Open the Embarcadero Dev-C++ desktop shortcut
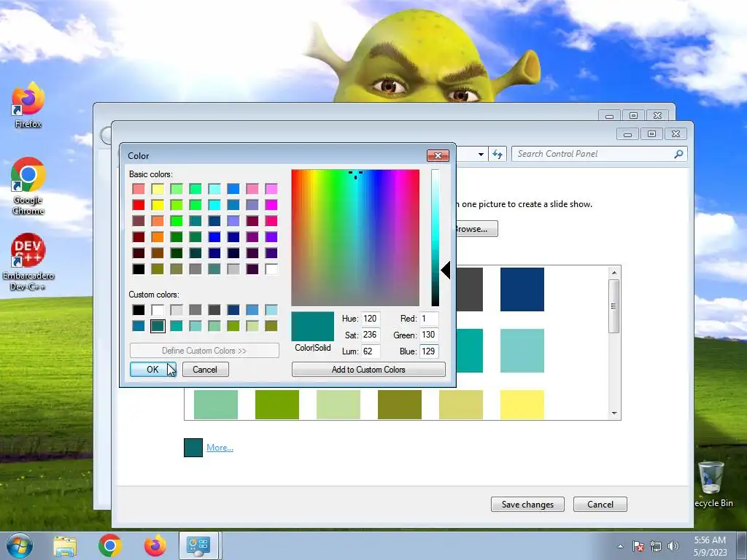The image size is (747, 560). 28,262
